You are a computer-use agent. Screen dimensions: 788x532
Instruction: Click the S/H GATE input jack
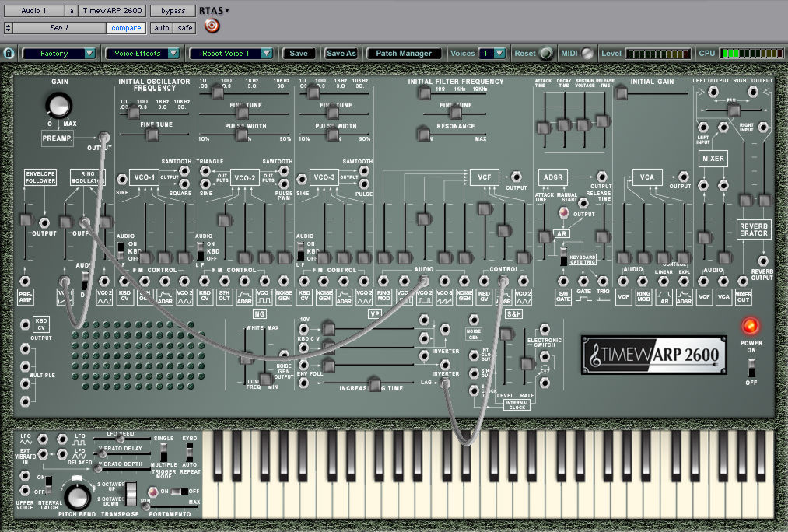pyautogui.click(x=563, y=281)
